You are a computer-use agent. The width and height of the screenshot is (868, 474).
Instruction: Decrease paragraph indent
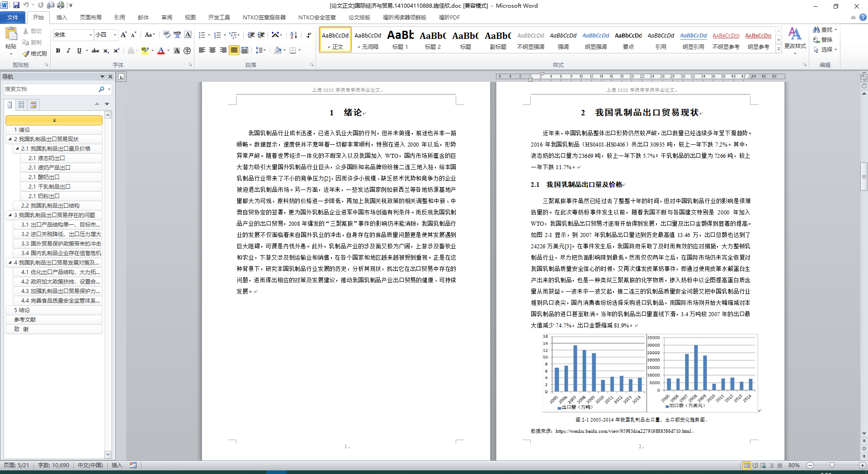click(x=251, y=35)
